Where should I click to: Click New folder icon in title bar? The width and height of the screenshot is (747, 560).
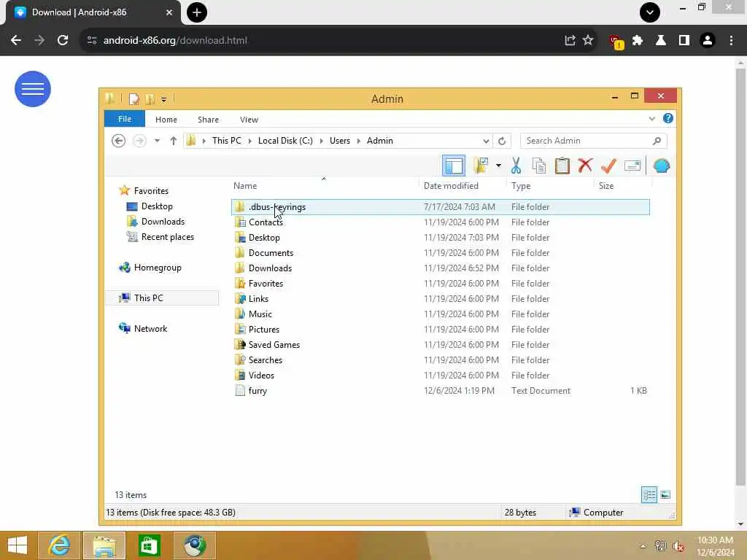click(150, 98)
